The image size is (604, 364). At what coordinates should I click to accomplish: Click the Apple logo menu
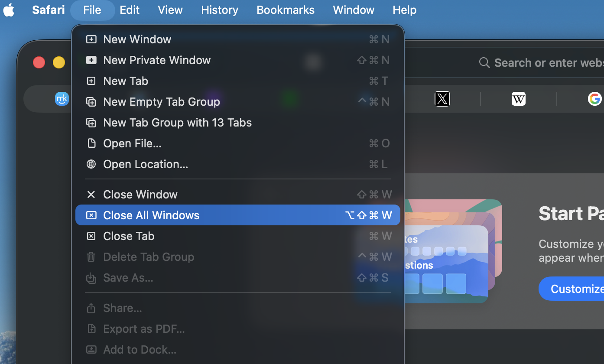pyautogui.click(x=9, y=10)
